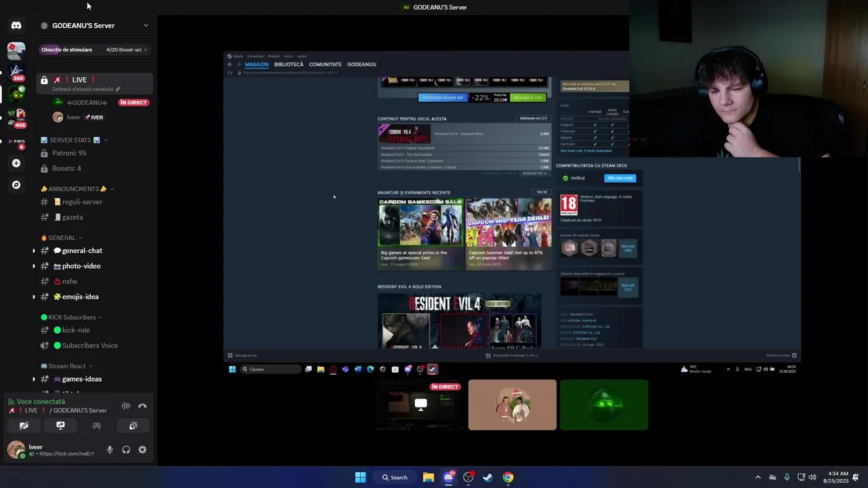
Task: Open the soundboard button in voice panel
Action: click(x=133, y=426)
